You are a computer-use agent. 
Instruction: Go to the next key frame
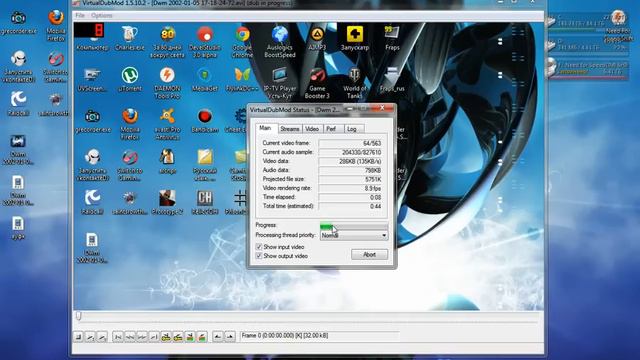pyautogui.click(x=178, y=337)
